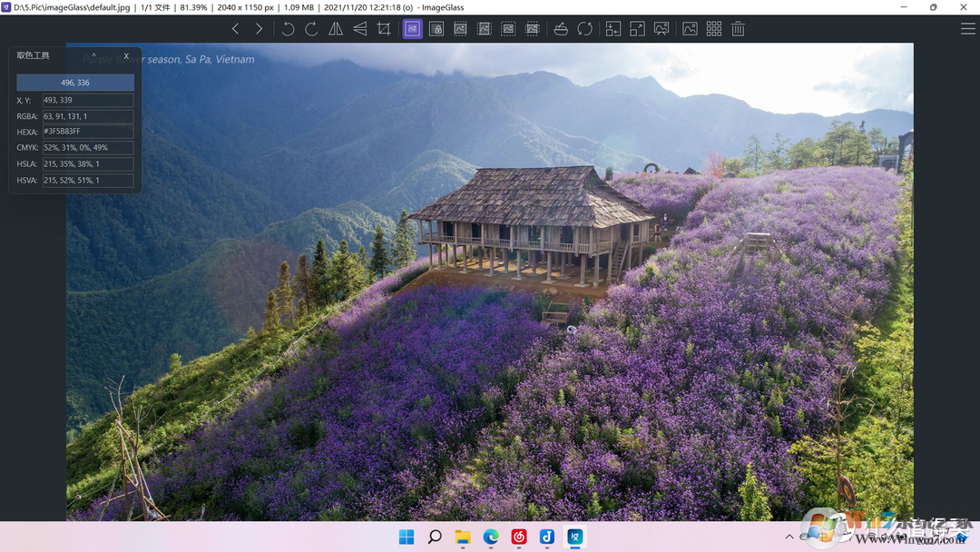This screenshot has height=552, width=980.
Task: Go to the next image
Action: click(260, 28)
